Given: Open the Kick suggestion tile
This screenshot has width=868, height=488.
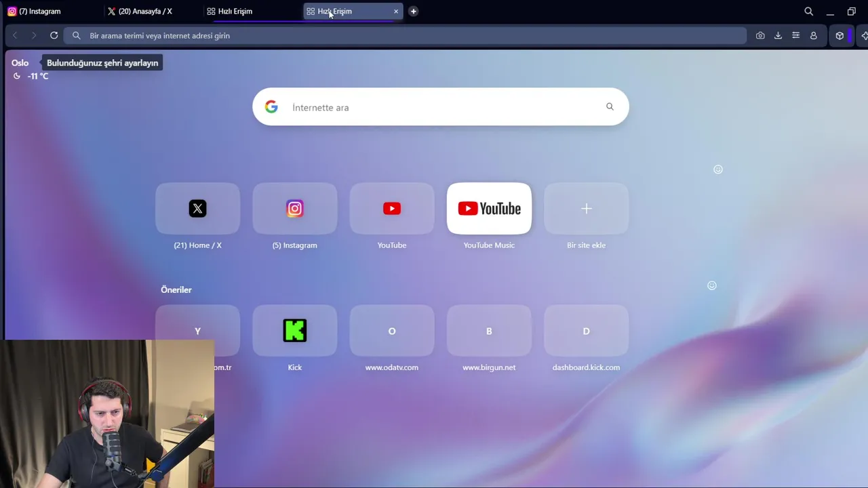Looking at the screenshot, I should (x=294, y=331).
